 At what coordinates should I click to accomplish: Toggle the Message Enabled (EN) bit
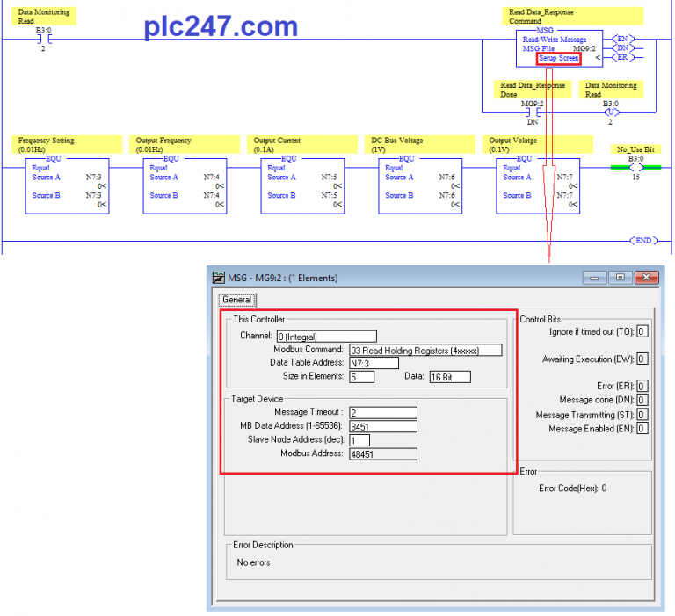tap(642, 428)
